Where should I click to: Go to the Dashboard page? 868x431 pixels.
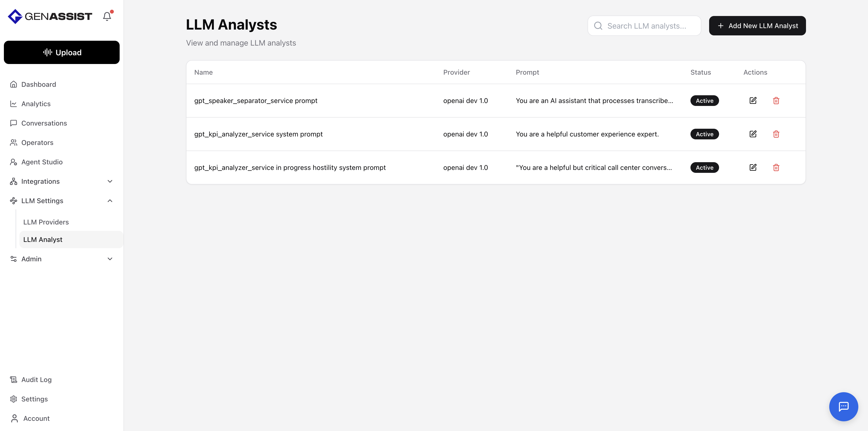39,84
